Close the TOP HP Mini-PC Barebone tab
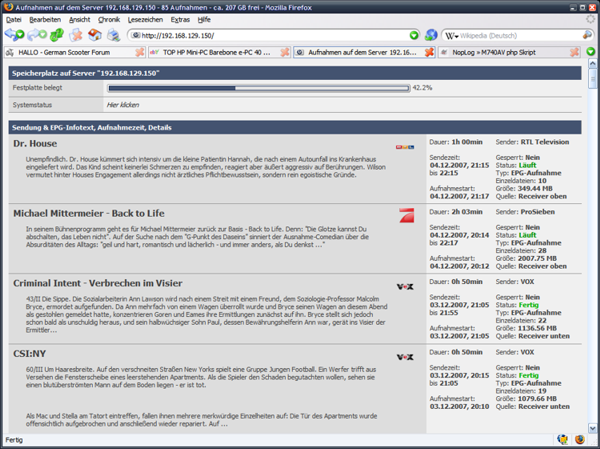 pyautogui.click(x=285, y=52)
